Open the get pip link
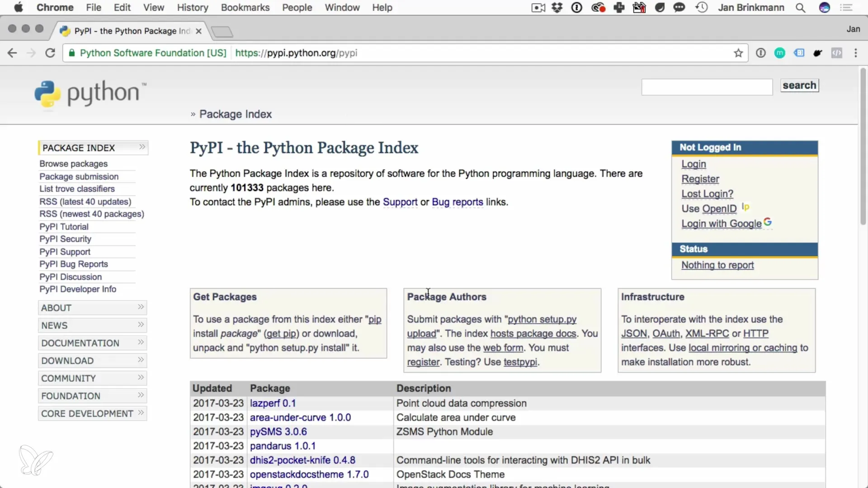Viewport: 868px width, 488px height. (282, 333)
